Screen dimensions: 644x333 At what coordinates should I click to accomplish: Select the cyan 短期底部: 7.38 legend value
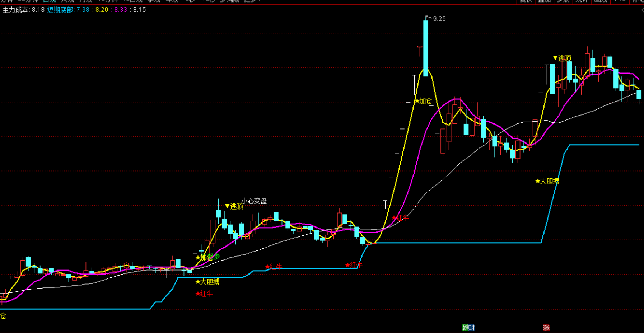(68, 10)
